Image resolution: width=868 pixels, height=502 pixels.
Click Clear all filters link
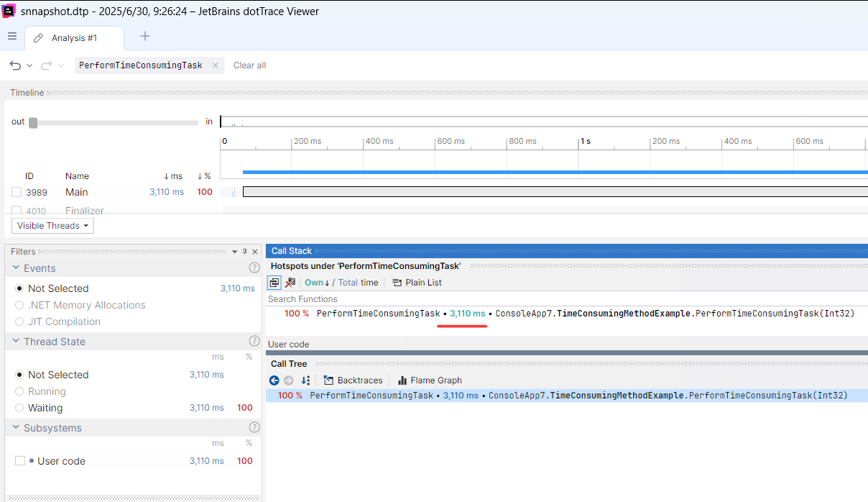pos(249,65)
